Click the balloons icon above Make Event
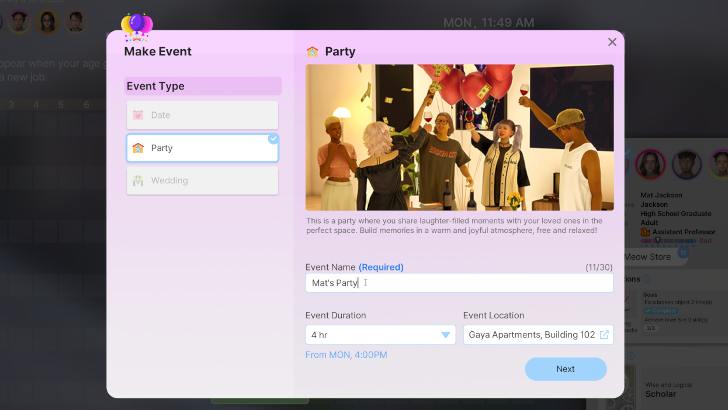The height and width of the screenshot is (410, 728). click(137, 26)
